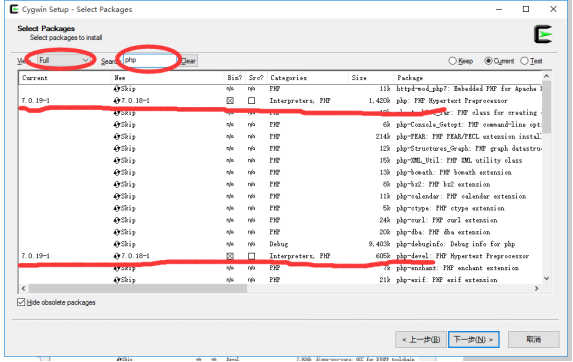Click the large Cygwin logo at top right
The height and width of the screenshot is (362, 573).
[543, 34]
